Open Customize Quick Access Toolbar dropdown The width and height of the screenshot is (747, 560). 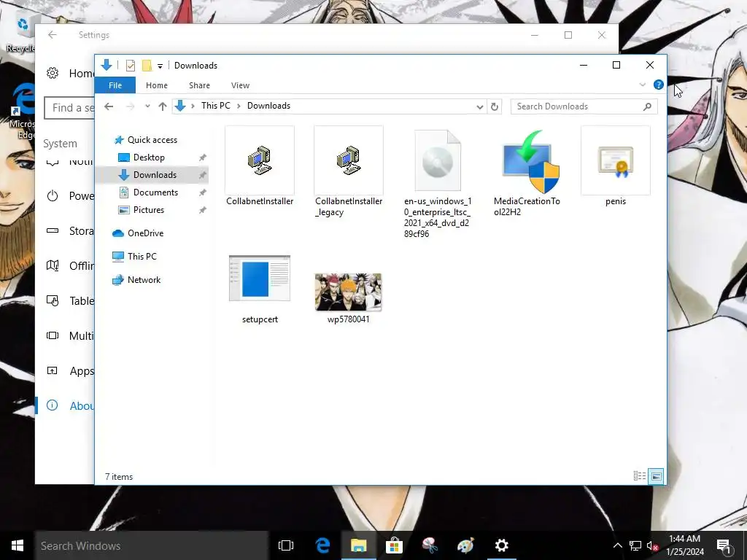[x=160, y=66]
